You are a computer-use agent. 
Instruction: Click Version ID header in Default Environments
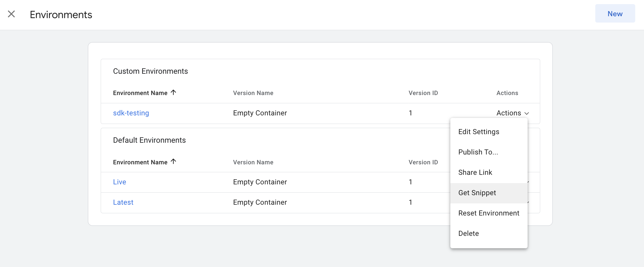tap(423, 162)
